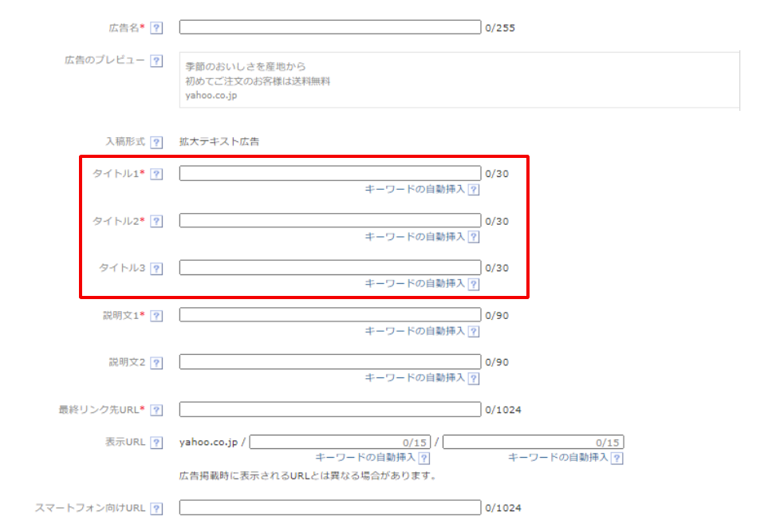
Task: Focus the first 表示URL path field
Action: 340,442
